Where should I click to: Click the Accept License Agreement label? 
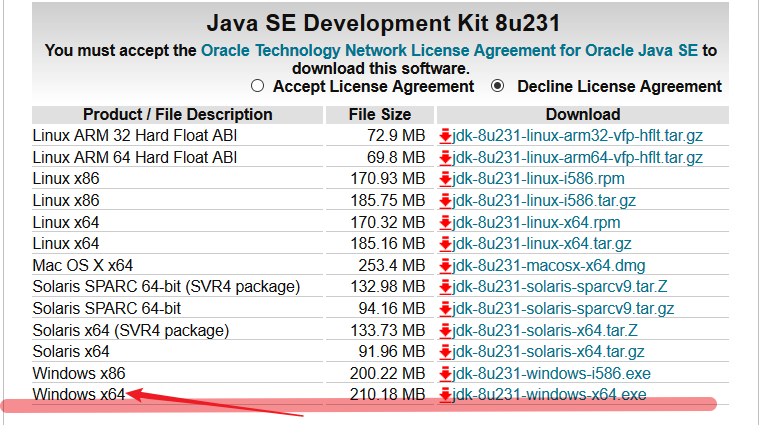tap(373, 87)
